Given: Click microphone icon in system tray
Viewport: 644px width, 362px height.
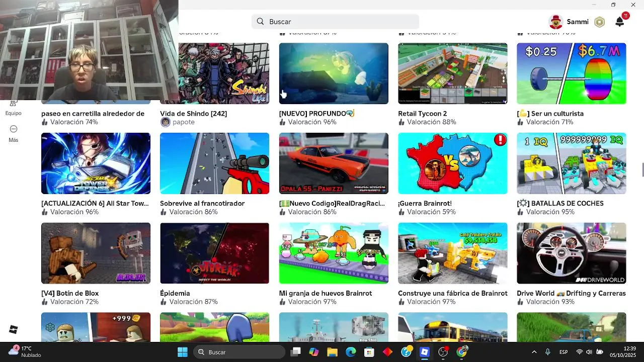Looking at the screenshot, I should point(548,352).
